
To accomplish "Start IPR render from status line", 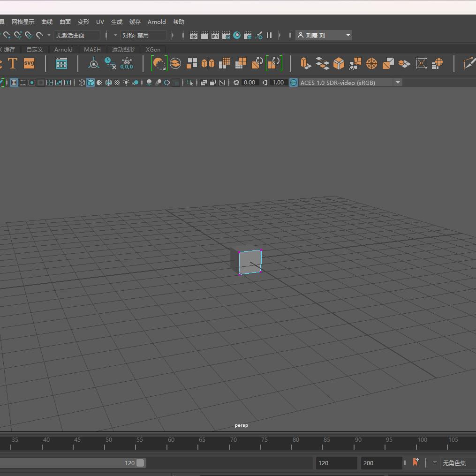I will (215, 35).
